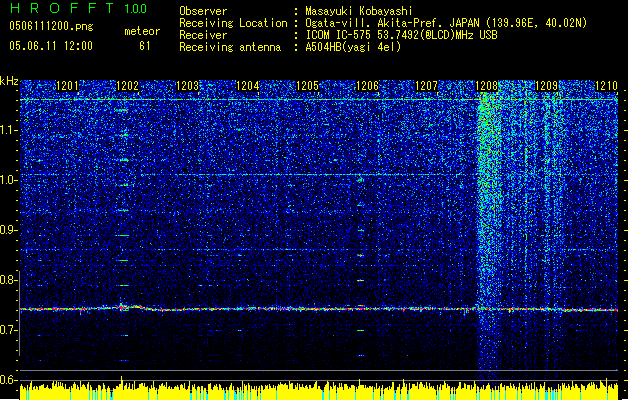Click the kHz axis unit label

[9, 81]
